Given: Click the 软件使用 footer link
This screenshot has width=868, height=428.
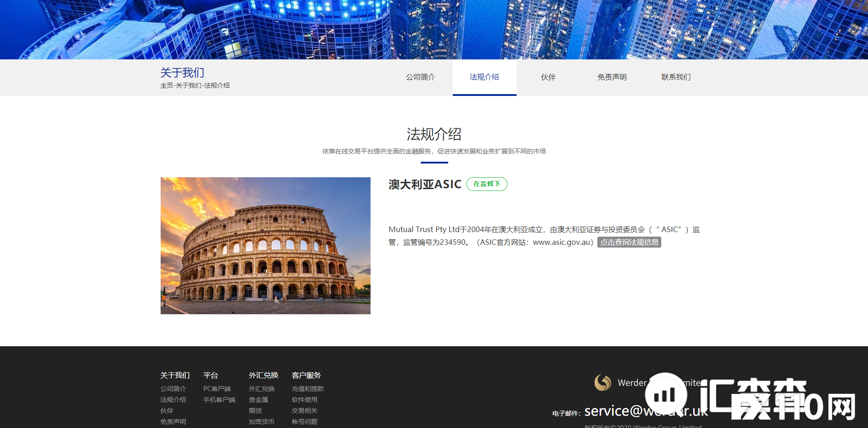Looking at the screenshot, I should pyautogui.click(x=305, y=399).
